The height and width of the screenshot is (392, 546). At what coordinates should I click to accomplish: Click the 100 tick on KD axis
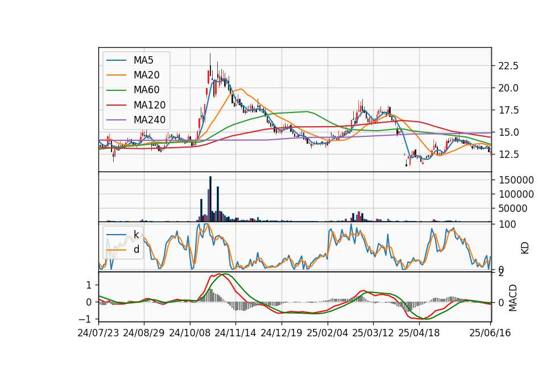pos(507,225)
